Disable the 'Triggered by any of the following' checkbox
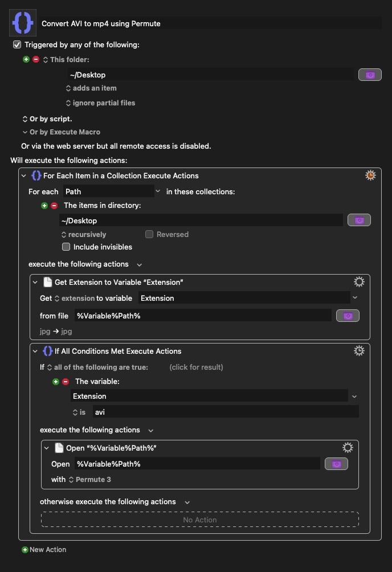 pos(17,44)
